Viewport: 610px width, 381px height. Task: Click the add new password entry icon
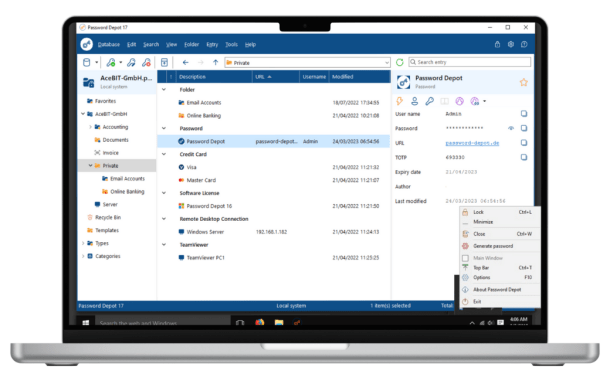[111, 62]
